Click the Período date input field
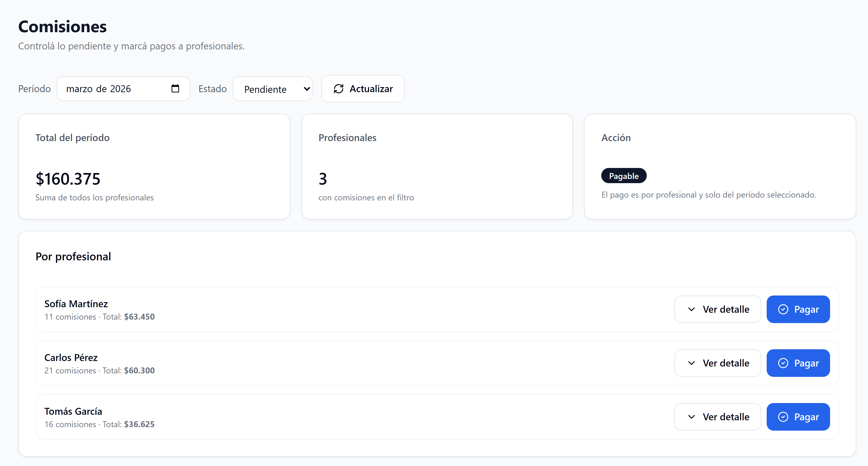This screenshot has height=466, width=868. click(x=111, y=89)
